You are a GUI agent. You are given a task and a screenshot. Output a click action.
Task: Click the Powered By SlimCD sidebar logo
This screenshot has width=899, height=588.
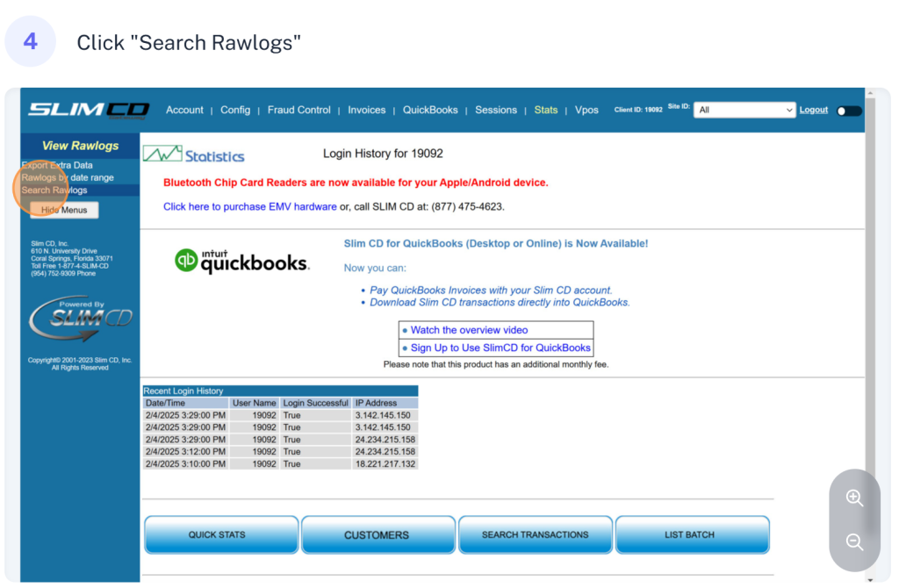tap(80, 317)
